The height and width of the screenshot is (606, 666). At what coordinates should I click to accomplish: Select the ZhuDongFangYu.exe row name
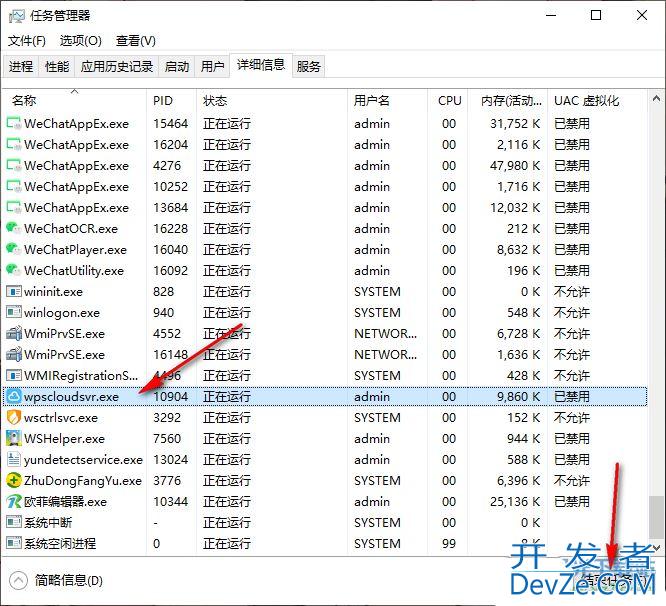[x=83, y=481]
